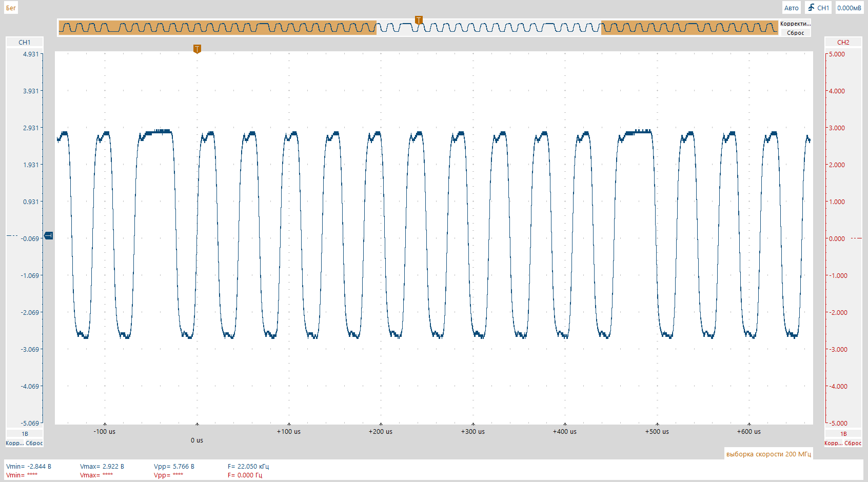Click CH2 Сброс button
Image resolution: width=868 pixels, height=482 pixels.
tap(853, 443)
